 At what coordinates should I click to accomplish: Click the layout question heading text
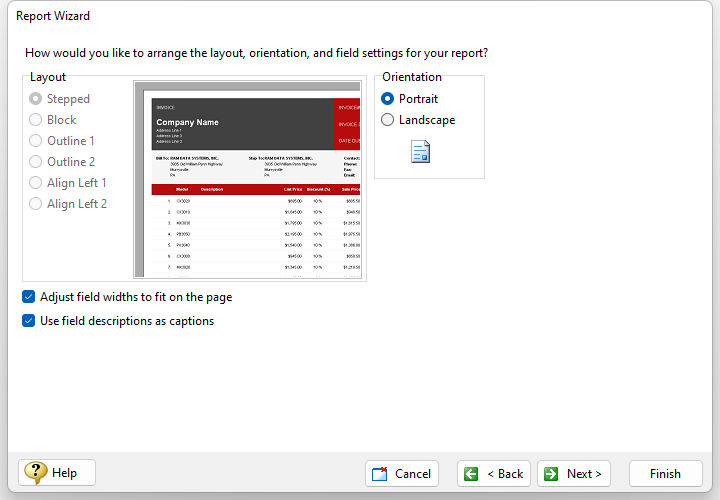coord(256,53)
